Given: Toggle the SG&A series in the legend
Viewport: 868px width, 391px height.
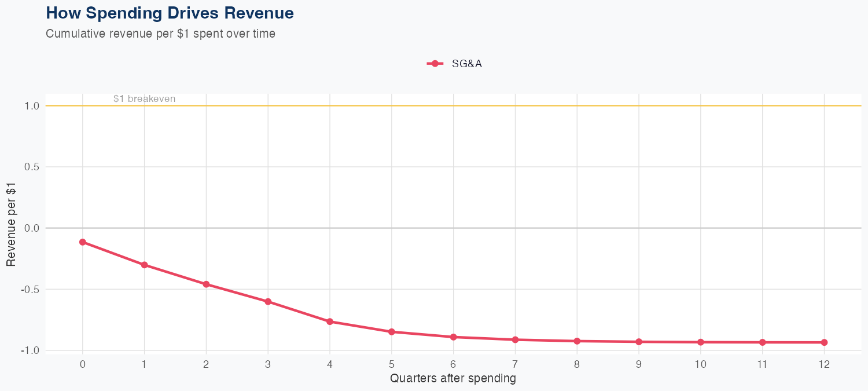Looking at the screenshot, I should [x=466, y=64].
